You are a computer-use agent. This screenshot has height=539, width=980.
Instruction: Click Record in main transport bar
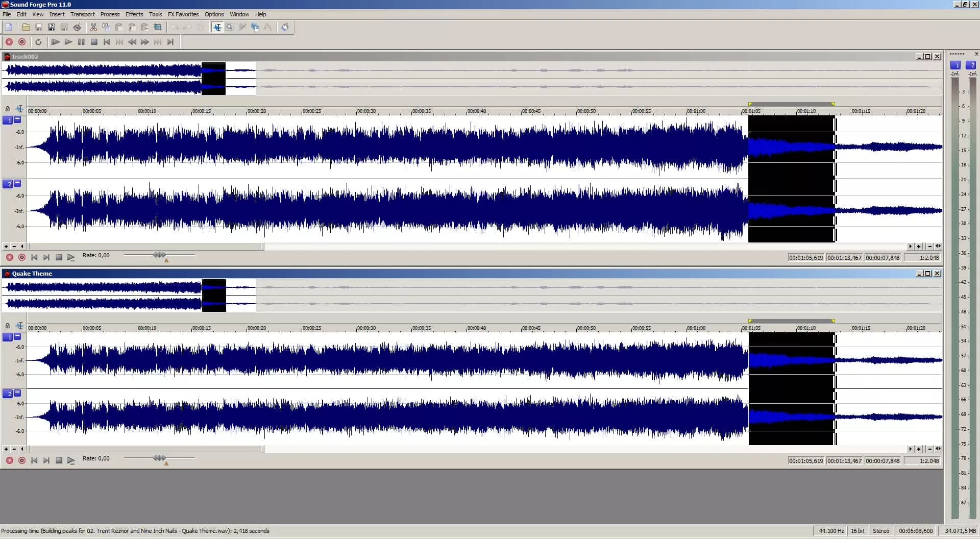[9, 42]
